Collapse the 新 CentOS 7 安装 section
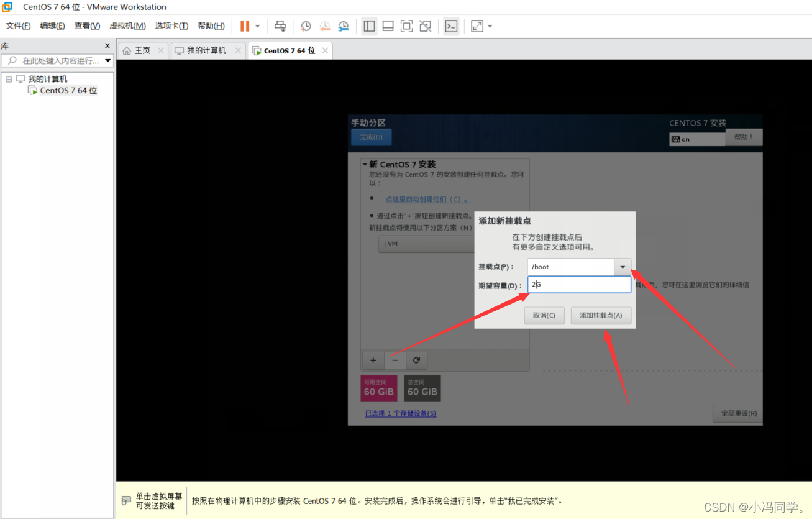 (365, 165)
